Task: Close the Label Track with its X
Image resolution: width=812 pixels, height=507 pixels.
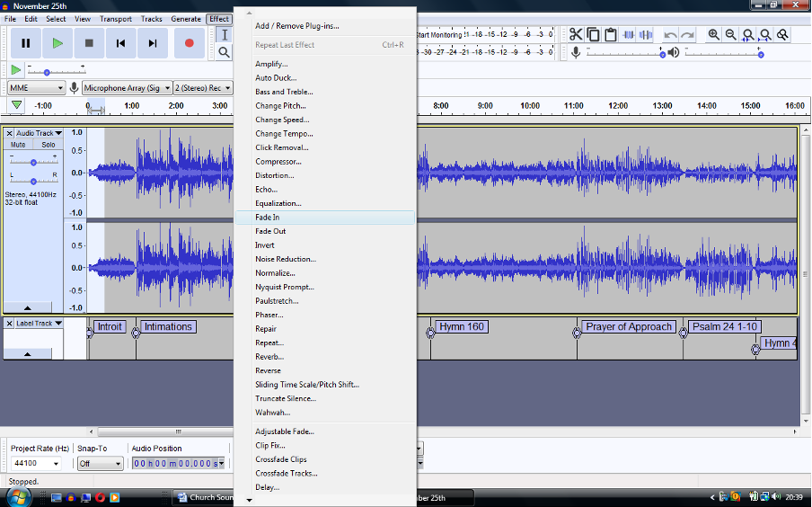Action: 9,323
